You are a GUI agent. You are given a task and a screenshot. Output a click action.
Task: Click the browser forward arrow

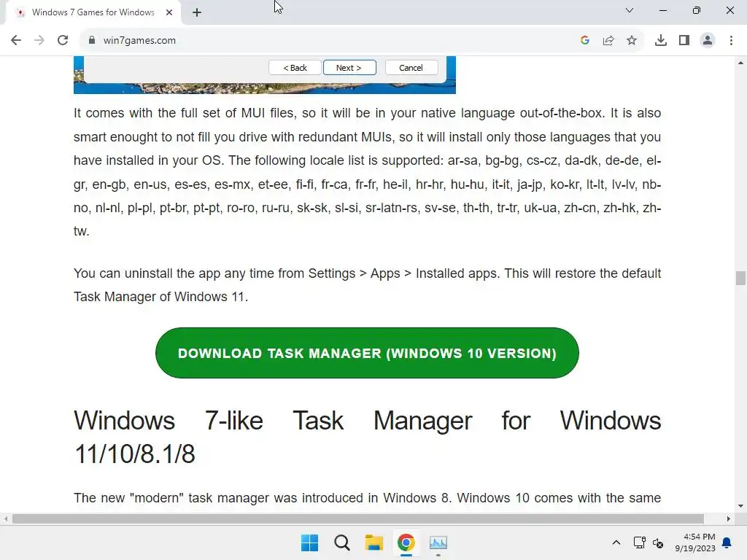[x=39, y=41]
